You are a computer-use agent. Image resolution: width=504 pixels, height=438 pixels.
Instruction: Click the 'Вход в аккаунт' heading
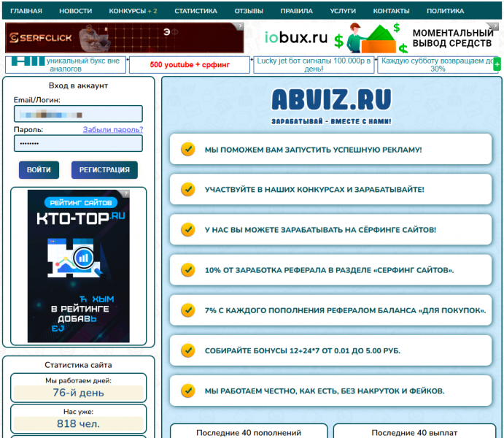tap(78, 85)
